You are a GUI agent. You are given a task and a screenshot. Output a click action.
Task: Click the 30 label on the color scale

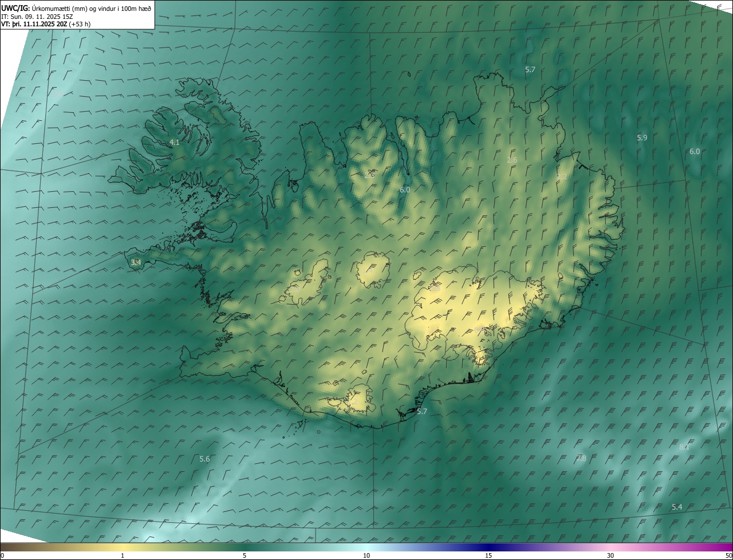click(610, 555)
